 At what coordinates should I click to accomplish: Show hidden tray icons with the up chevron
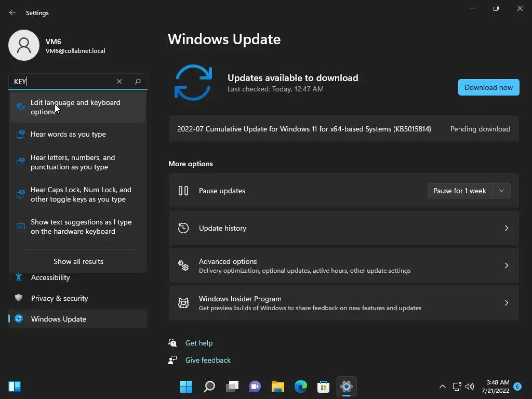[x=443, y=387]
